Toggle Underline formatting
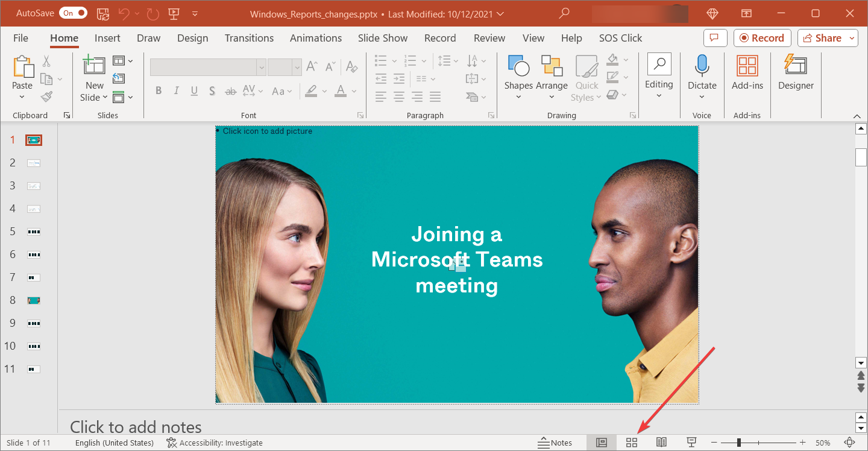The width and height of the screenshot is (868, 451). click(194, 91)
